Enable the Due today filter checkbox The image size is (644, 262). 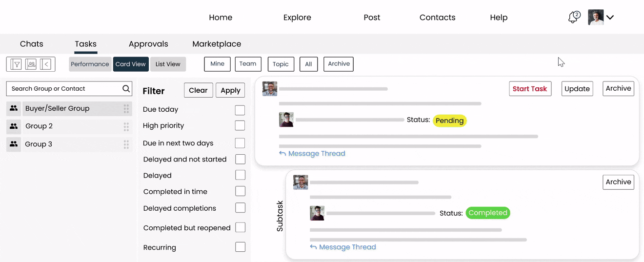tap(240, 110)
